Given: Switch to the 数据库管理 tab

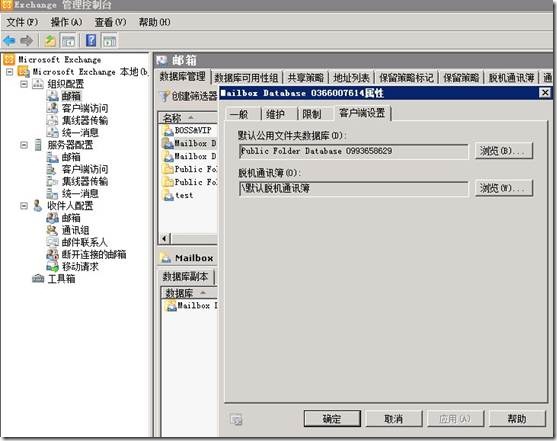Looking at the screenshot, I should 183,76.
